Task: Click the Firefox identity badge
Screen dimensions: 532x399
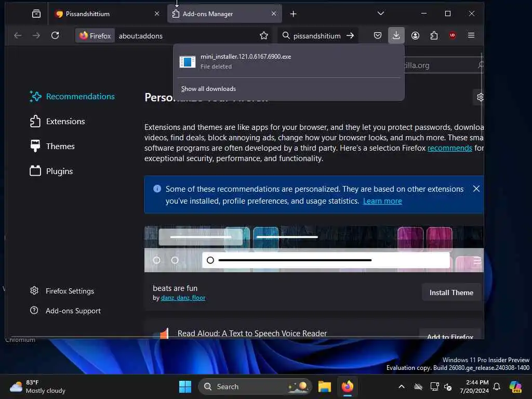Action: click(96, 36)
